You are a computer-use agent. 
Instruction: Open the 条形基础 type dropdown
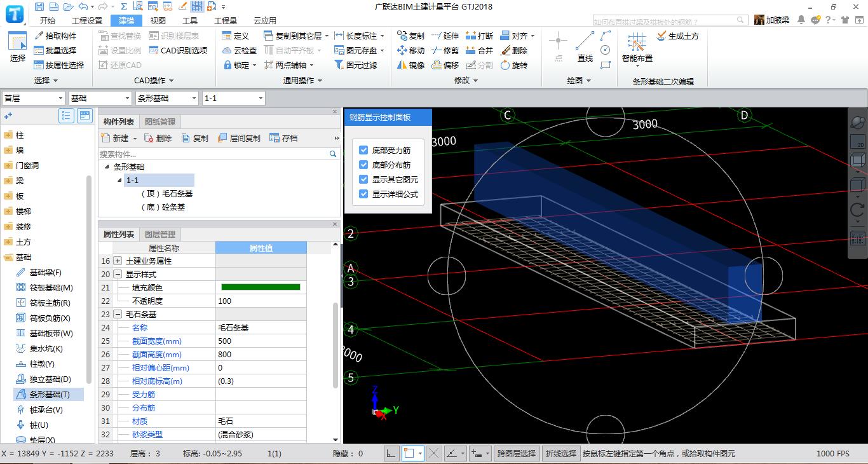[167, 98]
